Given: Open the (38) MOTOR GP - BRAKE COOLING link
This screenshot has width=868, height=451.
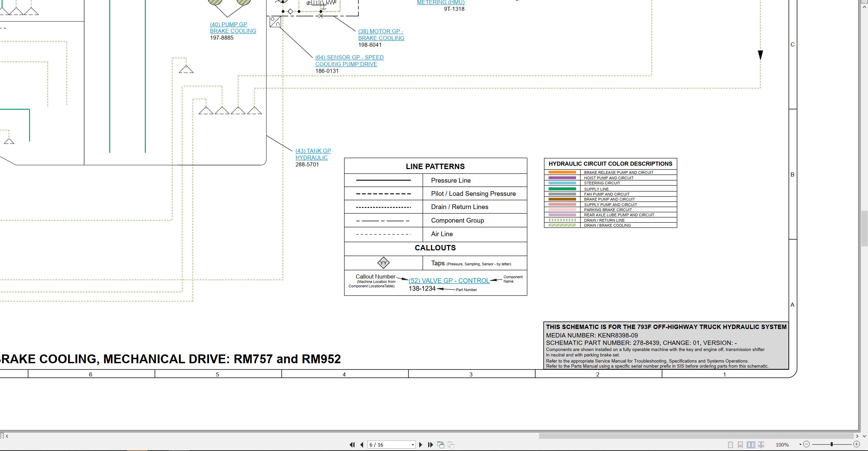Looking at the screenshot, I should pyautogui.click(x=381, y=35).
